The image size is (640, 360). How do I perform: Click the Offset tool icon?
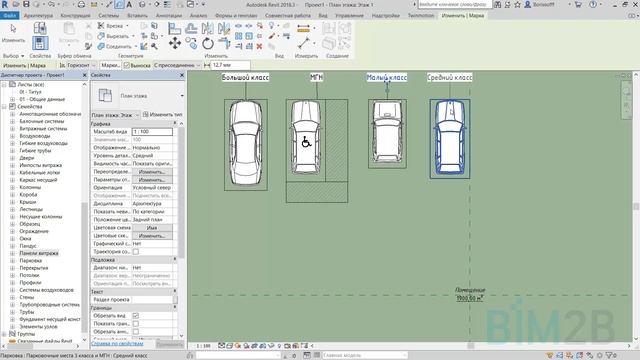(191, 28)
